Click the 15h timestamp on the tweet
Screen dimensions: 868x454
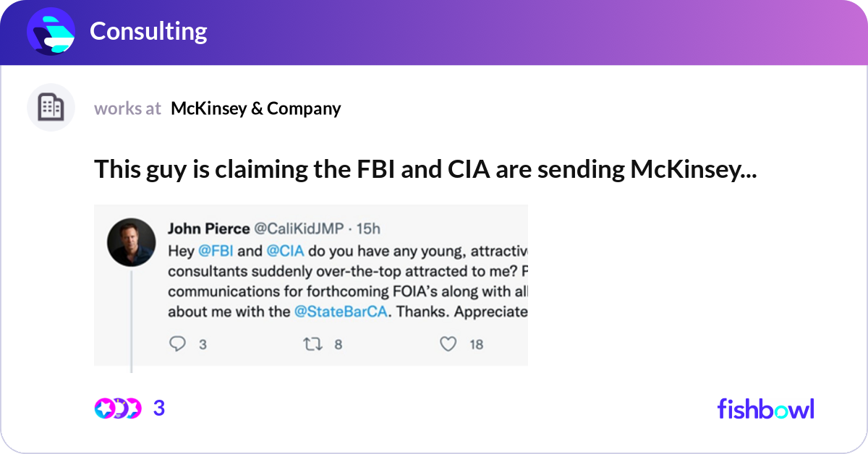370,228
